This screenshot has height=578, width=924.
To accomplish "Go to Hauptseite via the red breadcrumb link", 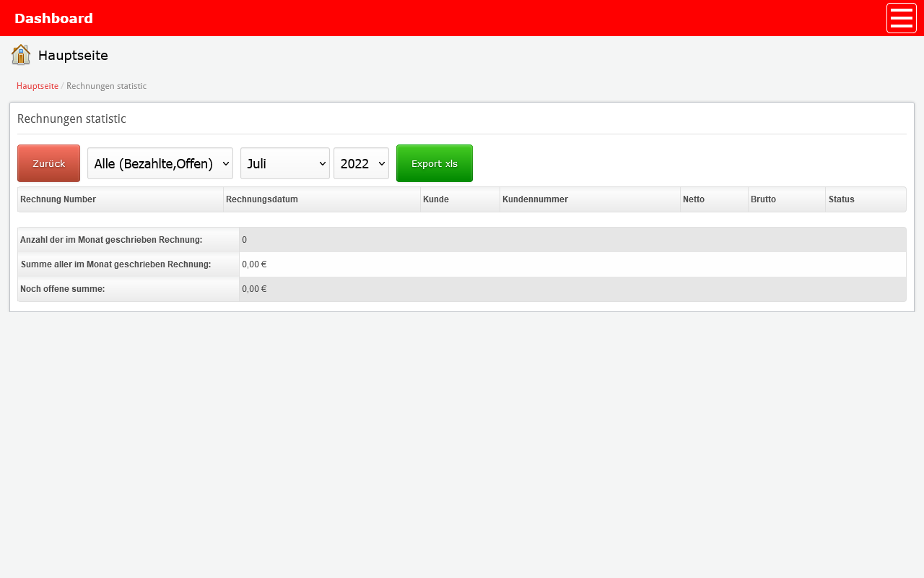I will [x=38, y=86].
